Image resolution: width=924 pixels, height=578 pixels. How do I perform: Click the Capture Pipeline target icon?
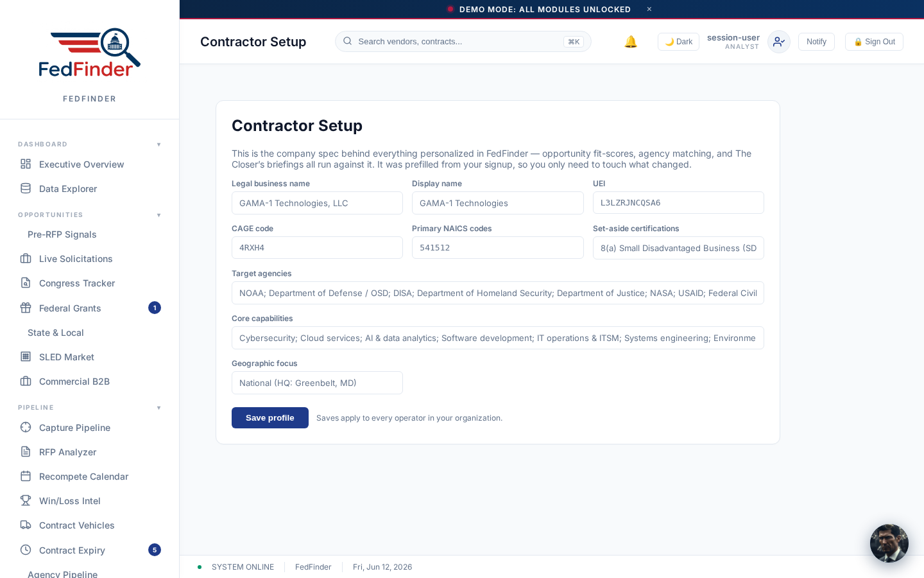point(26,427)
